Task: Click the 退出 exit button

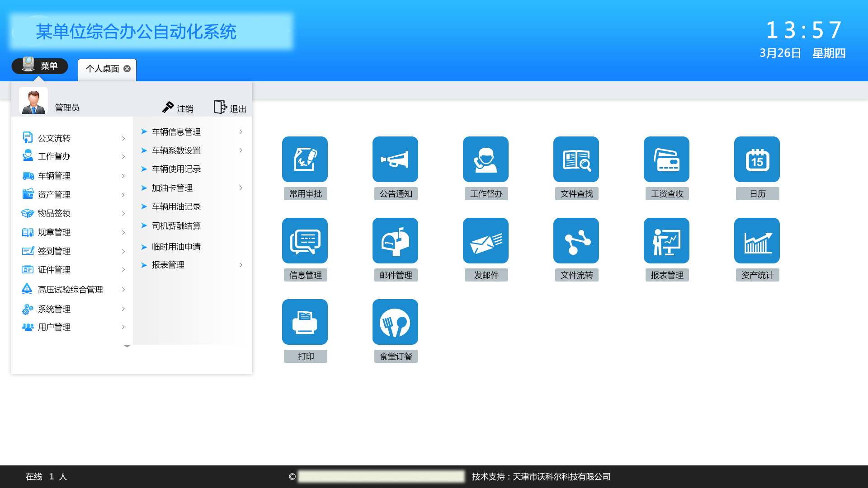Action: click(230, 108)
